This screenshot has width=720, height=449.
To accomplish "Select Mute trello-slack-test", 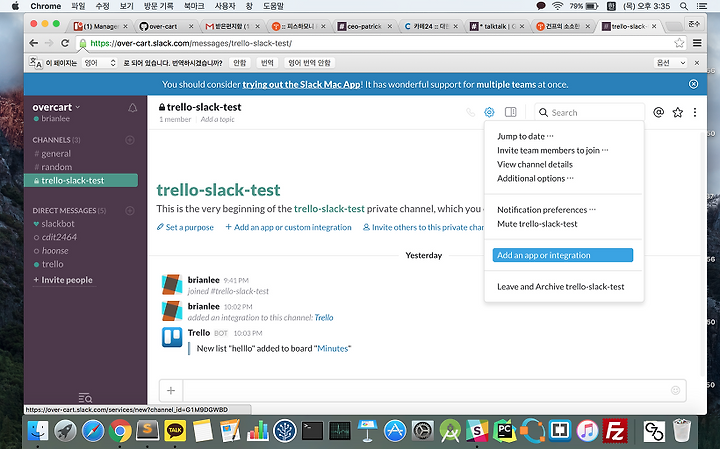I will tap(537, 224).
